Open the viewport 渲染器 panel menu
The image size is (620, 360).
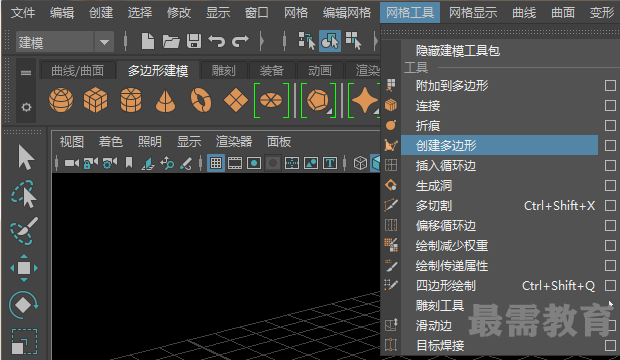pyautogui.click(x=234, y=142)
